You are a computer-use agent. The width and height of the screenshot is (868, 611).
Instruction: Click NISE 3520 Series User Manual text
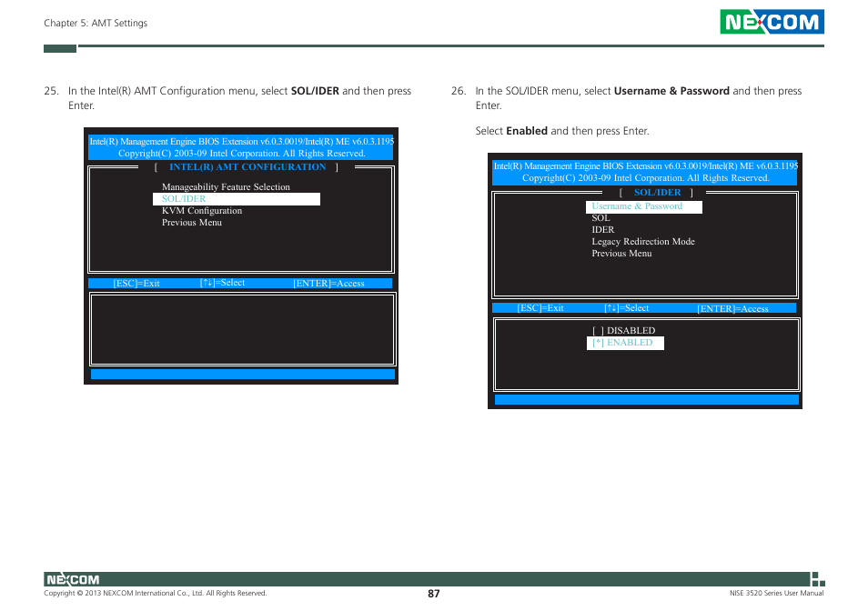pos(776,594)
